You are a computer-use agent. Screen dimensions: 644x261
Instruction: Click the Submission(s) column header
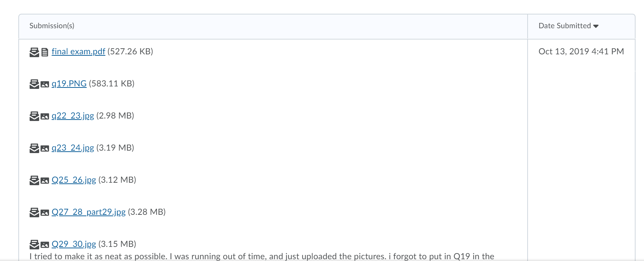[x=52, y=26]
